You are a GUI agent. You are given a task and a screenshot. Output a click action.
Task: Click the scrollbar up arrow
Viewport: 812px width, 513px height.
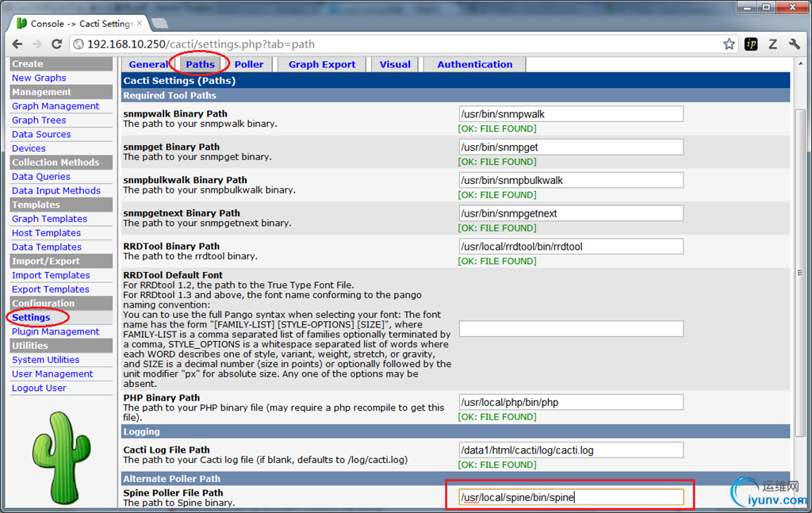point(801,63)
